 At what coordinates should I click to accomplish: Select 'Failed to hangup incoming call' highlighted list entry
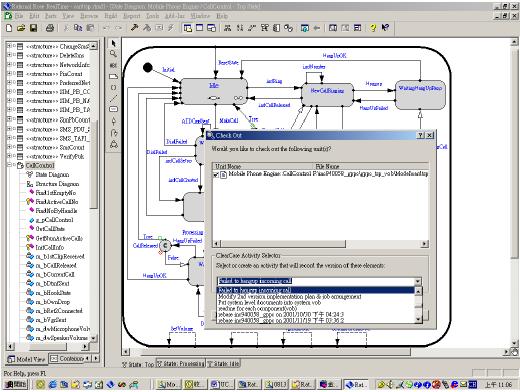click(x=315, y=290)
